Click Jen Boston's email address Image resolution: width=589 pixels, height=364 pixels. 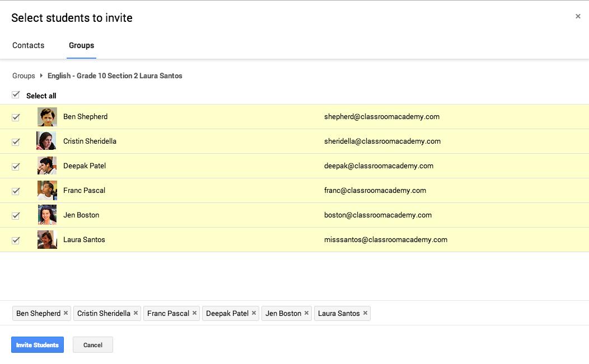[377, 215]
